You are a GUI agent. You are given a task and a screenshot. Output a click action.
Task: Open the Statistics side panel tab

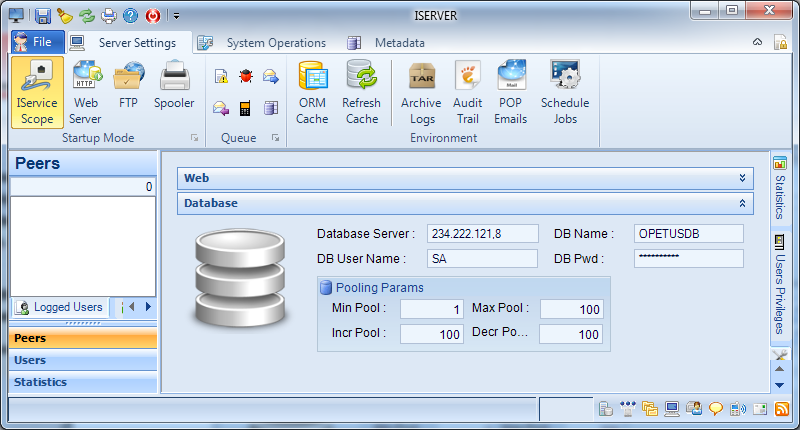click(780, 189)
